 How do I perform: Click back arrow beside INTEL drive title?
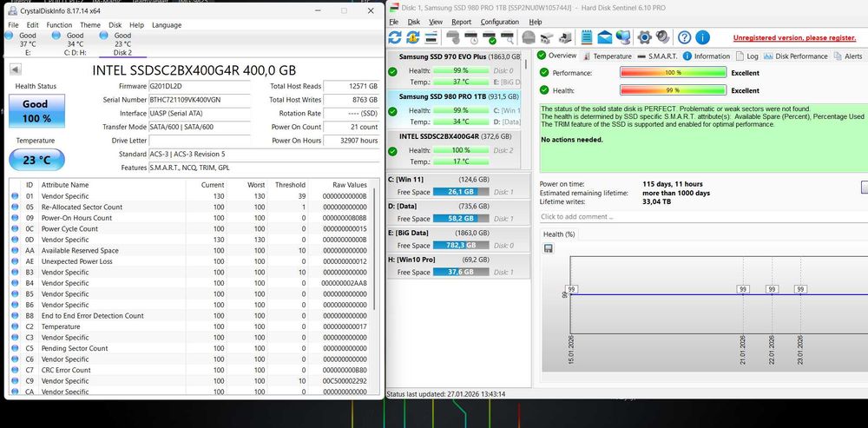click(16, 69)
